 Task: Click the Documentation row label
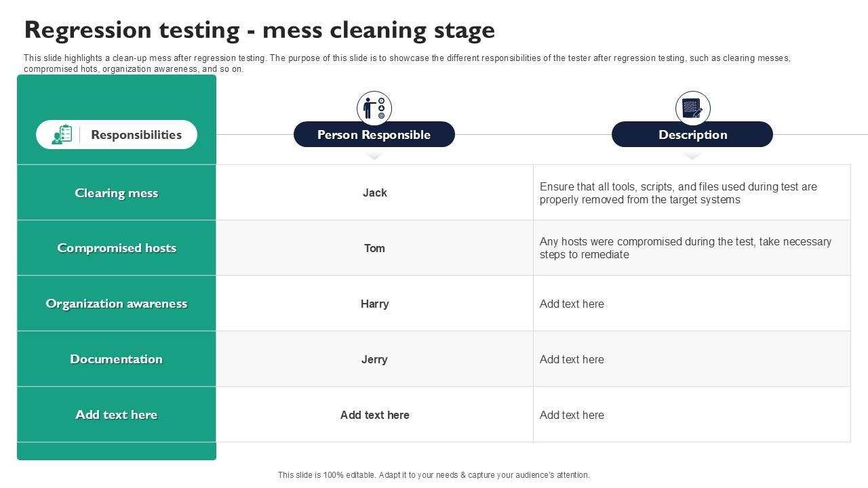point(117,359)
